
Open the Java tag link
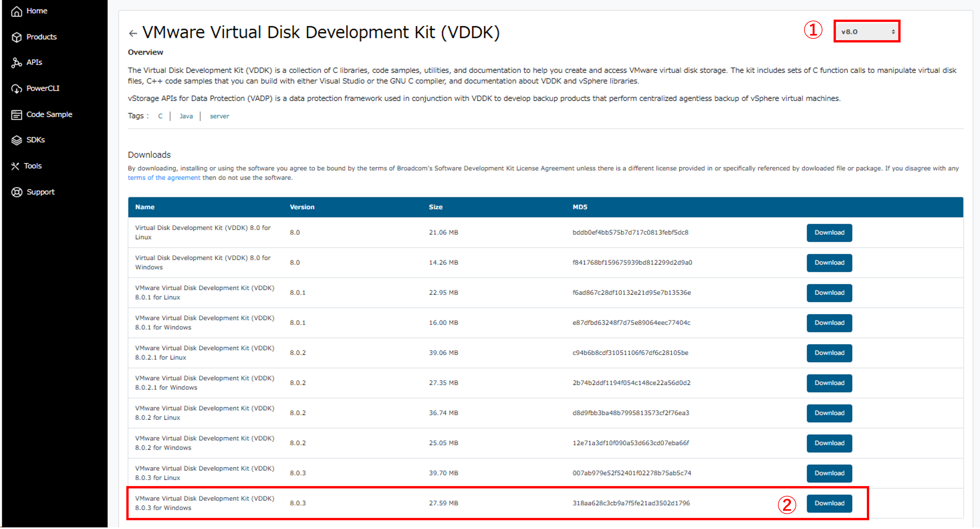click(x=186, y=116)
